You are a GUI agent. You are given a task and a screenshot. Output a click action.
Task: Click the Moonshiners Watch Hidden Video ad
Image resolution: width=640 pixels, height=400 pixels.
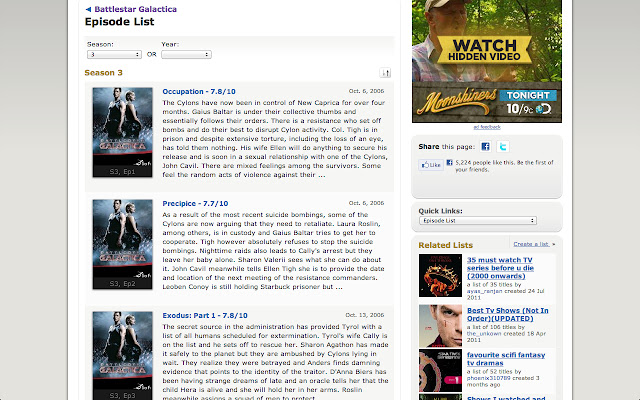click(x=487, y=61)
